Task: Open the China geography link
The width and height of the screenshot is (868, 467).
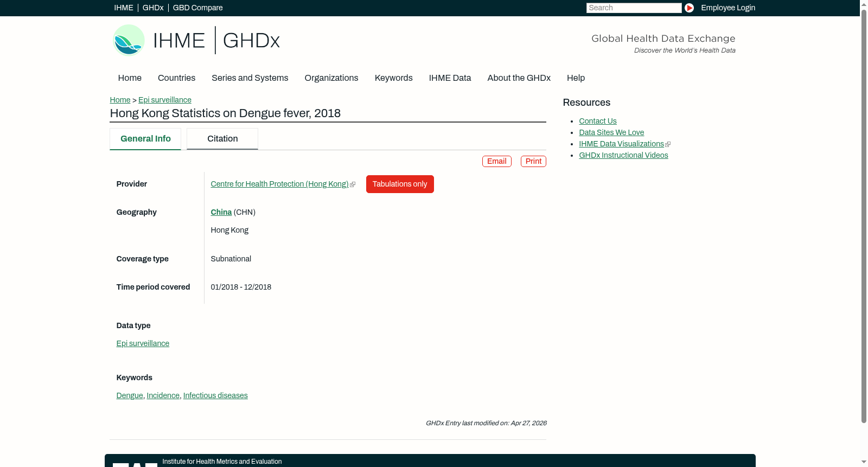Action: click(221, 213)
